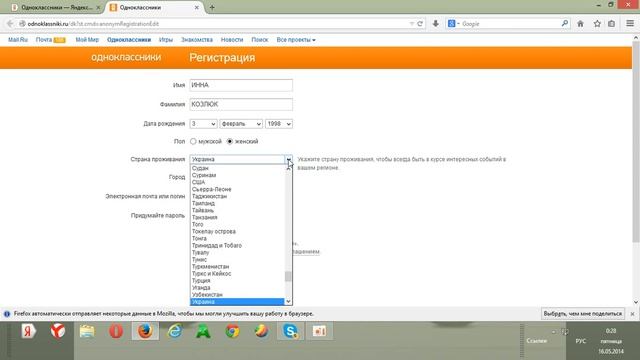The height and width of the screenshot is (360, 640).
Task: Go back with the browser back arrow
Action: [10, 24]
